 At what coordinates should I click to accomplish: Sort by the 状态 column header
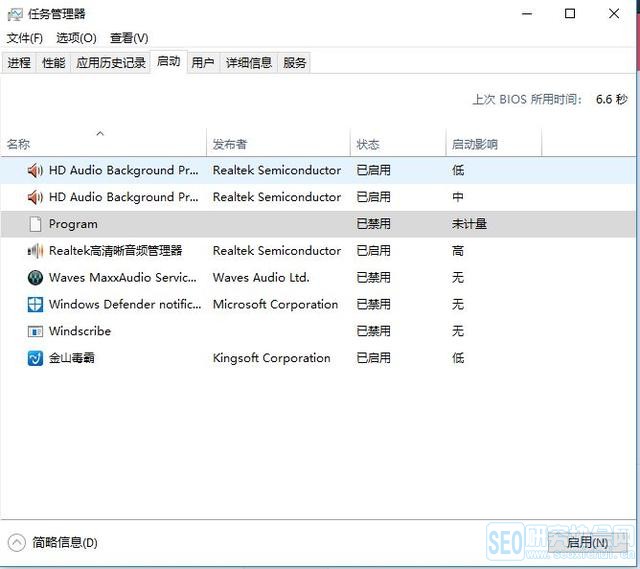(x=398, y=142)
